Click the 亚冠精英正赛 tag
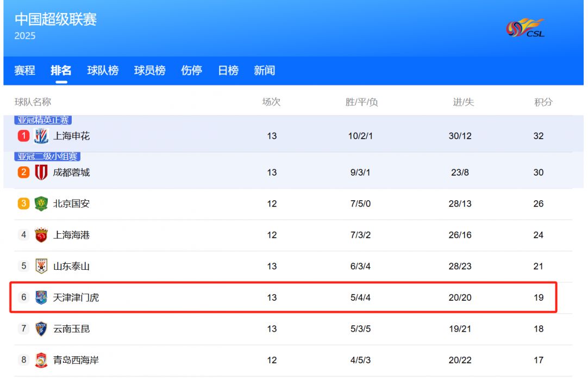This screenshot has height=378, width=588. point(43,120)
